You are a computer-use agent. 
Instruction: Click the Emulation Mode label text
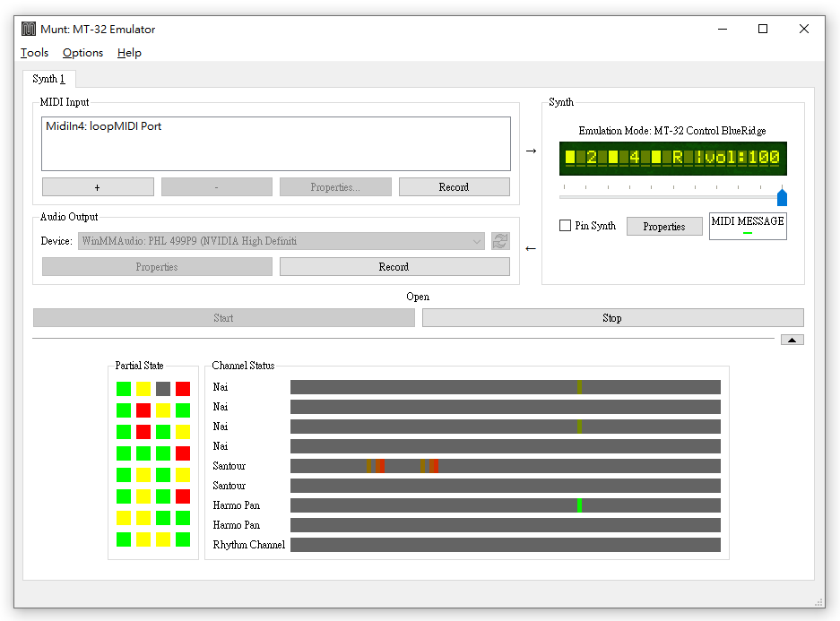pos(672,131)
